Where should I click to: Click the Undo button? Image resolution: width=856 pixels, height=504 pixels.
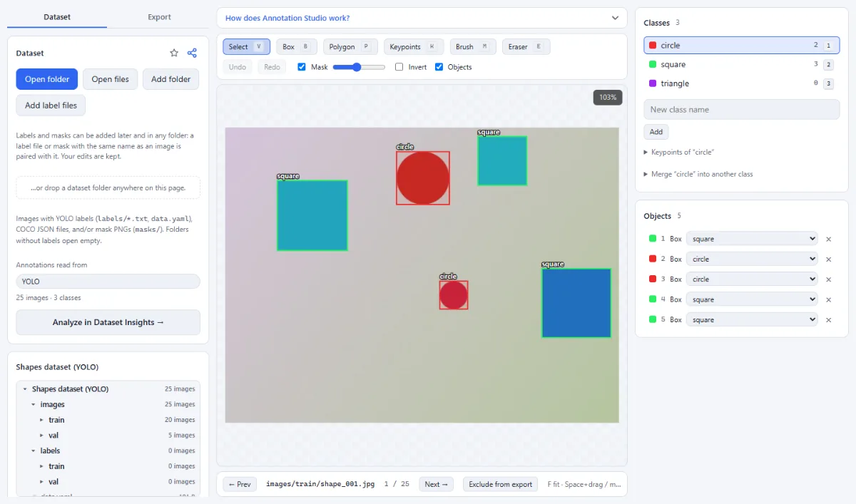pos(238,67)
